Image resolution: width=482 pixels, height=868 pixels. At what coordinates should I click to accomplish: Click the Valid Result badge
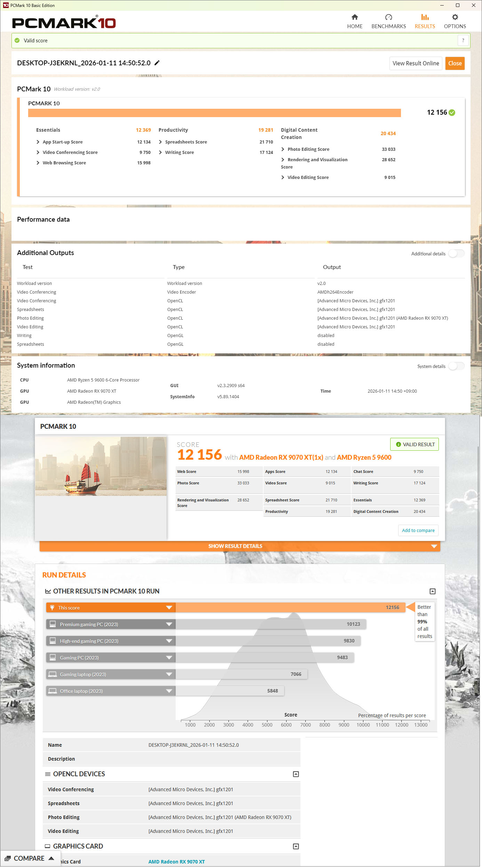click(x=415, y=445)
